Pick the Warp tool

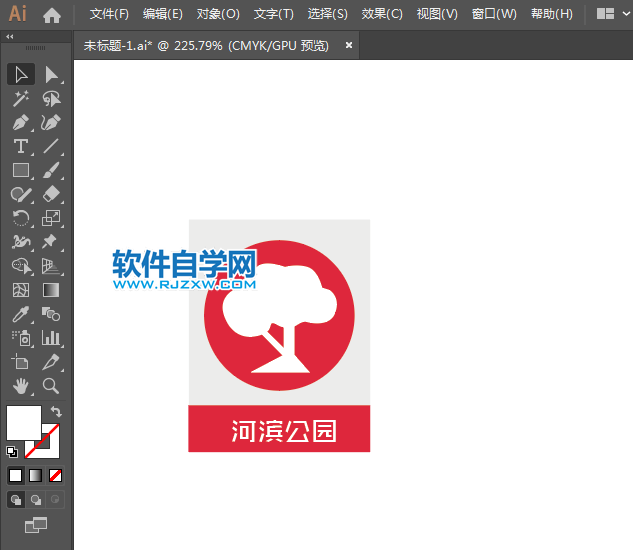(21, 242)
